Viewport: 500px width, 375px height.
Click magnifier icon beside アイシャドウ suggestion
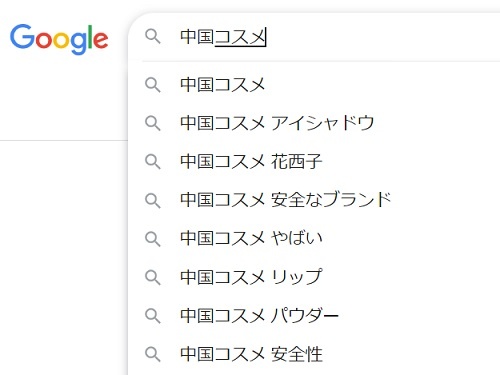click(153, 123)
